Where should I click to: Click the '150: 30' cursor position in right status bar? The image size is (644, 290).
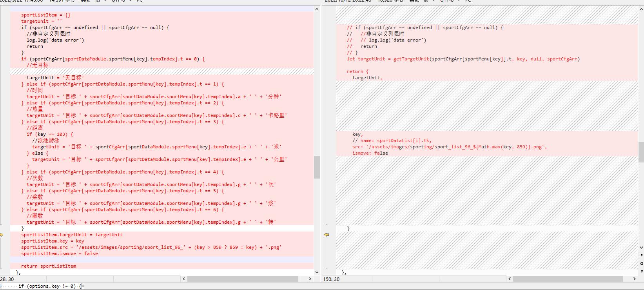point(331,279)
